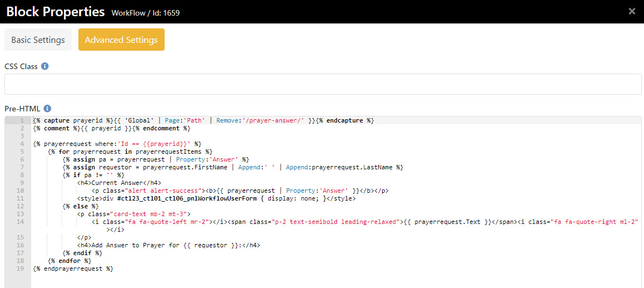
Task: Click the 'WorkFlow / Id: 1659' subtitle
Action: point(145,13)
